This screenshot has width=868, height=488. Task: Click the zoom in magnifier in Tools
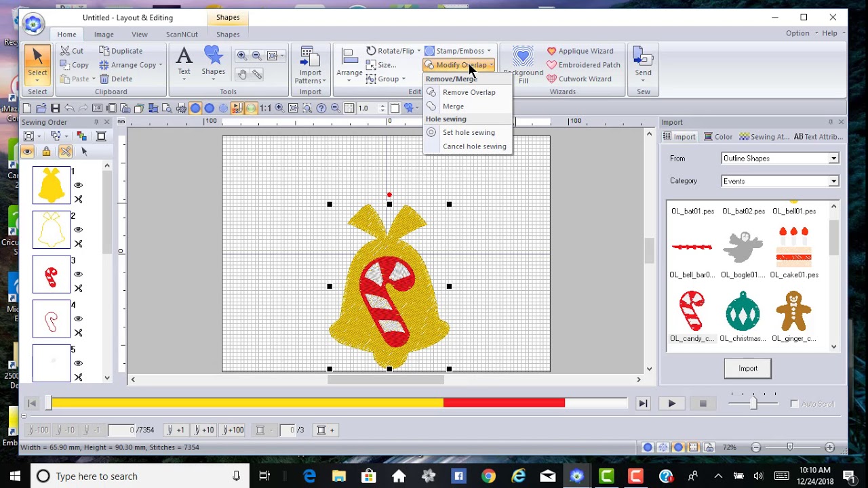(242, 56)
